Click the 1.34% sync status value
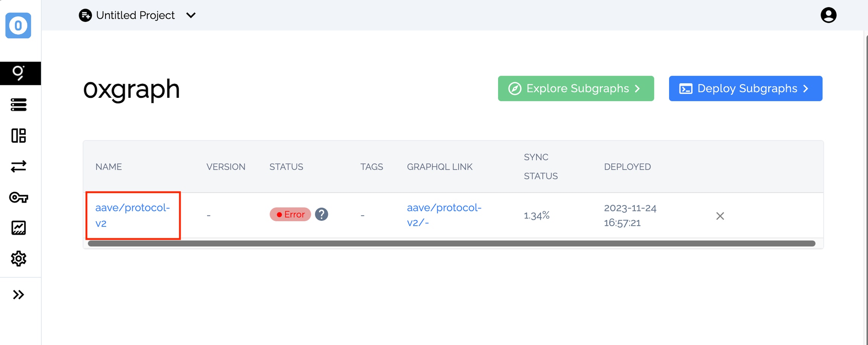 coord(536,215)
